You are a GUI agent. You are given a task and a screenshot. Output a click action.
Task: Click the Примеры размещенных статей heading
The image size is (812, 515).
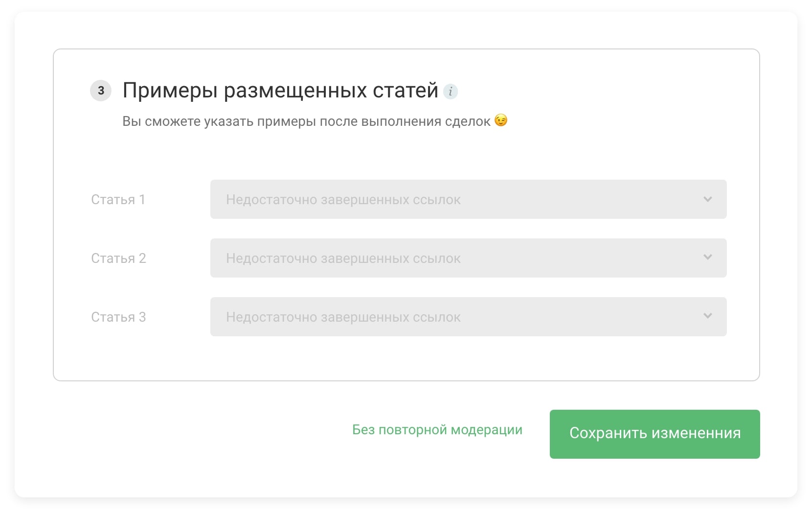pyautogui.click(x=280, y=91)
